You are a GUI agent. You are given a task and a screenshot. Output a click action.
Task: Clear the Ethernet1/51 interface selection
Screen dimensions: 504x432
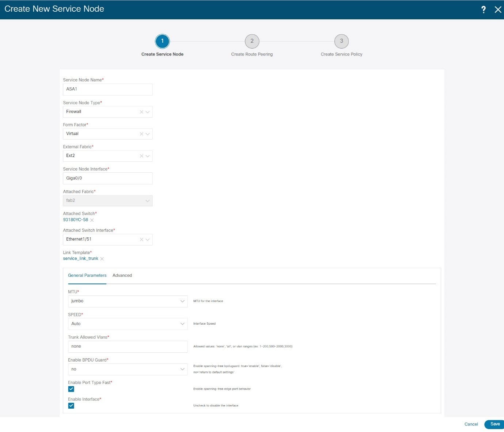pos(141,239)
